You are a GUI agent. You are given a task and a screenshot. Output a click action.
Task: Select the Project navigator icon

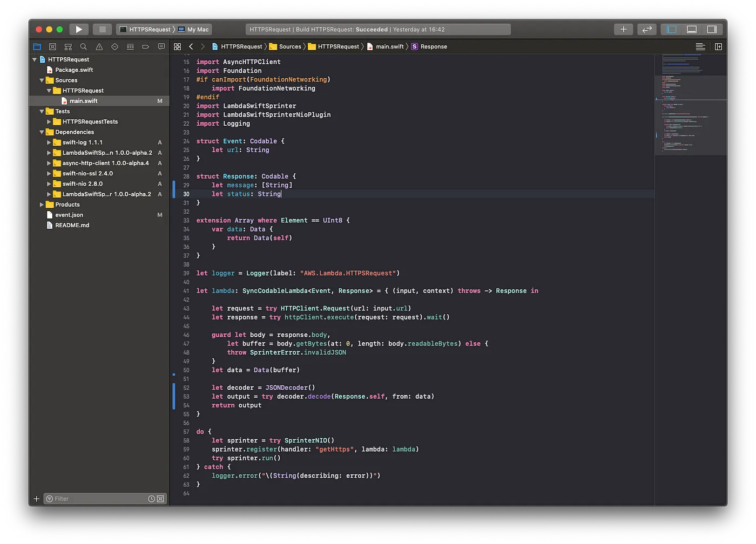coord(37,47)
